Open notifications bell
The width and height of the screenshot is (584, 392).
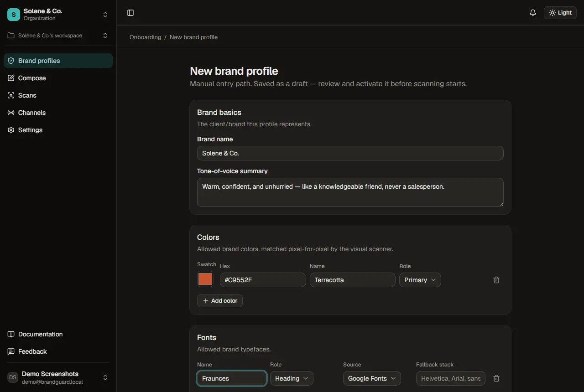coord(533,13)
